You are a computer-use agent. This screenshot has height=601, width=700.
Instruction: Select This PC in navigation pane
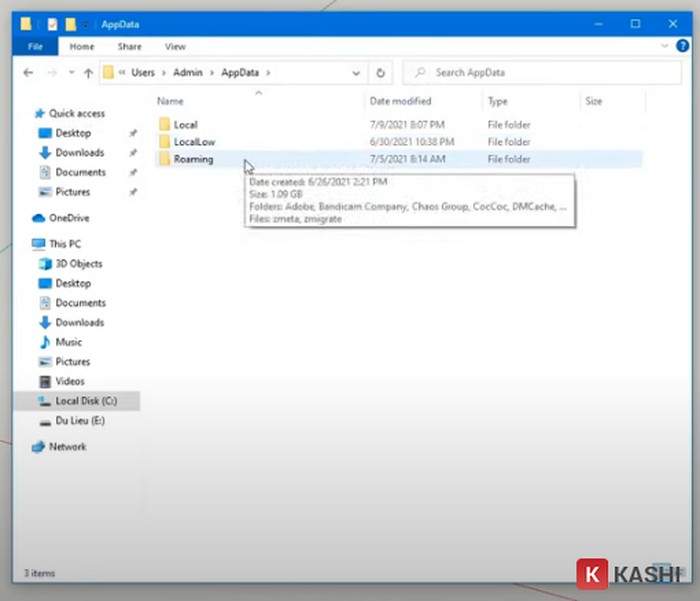tap(65, 244)
